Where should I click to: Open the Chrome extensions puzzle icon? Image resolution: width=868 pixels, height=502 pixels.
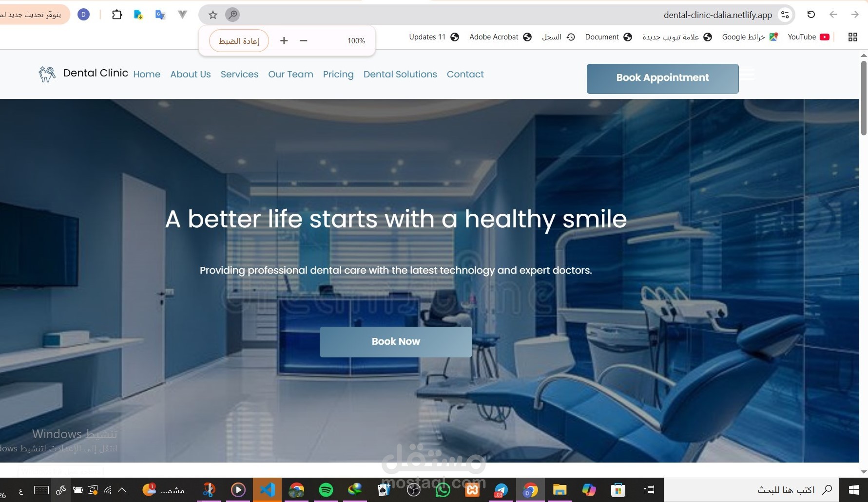[x=117, y=15]
